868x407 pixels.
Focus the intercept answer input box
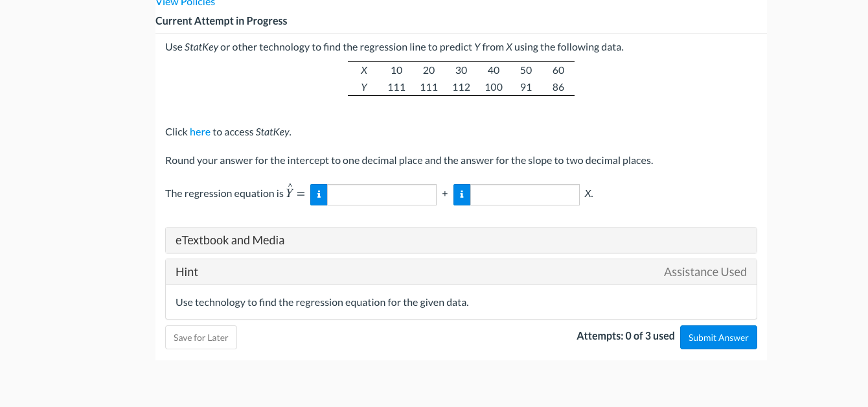coord(382,194)
